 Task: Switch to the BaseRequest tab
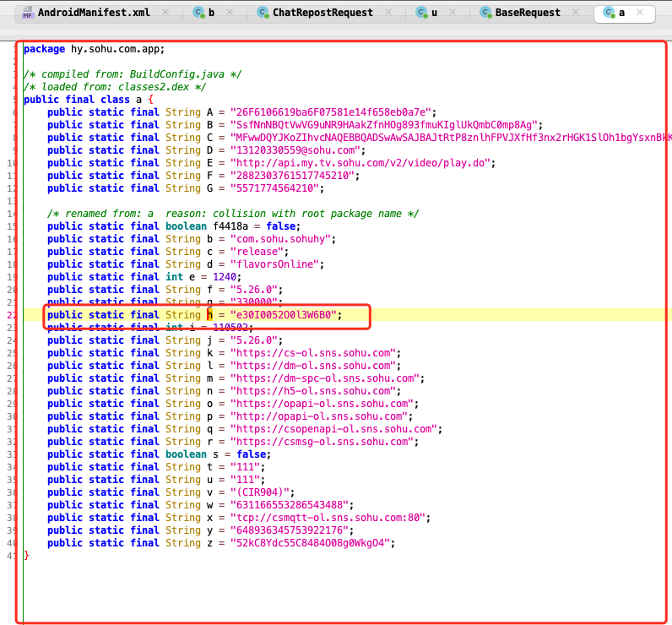(528, 13)
